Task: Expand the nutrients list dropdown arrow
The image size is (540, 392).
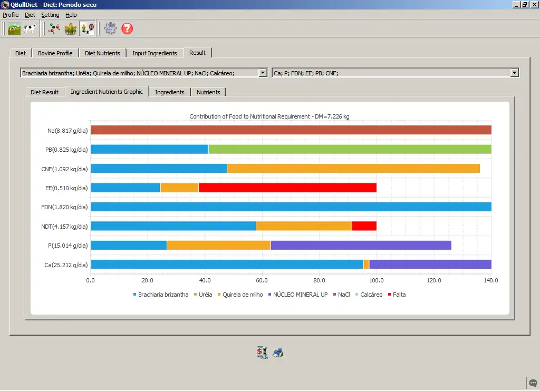Action: point(515,73)
